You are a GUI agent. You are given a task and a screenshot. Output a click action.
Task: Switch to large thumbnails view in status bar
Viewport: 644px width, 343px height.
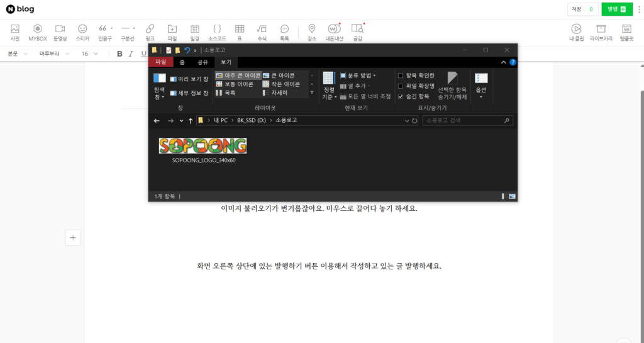[512, 196]
